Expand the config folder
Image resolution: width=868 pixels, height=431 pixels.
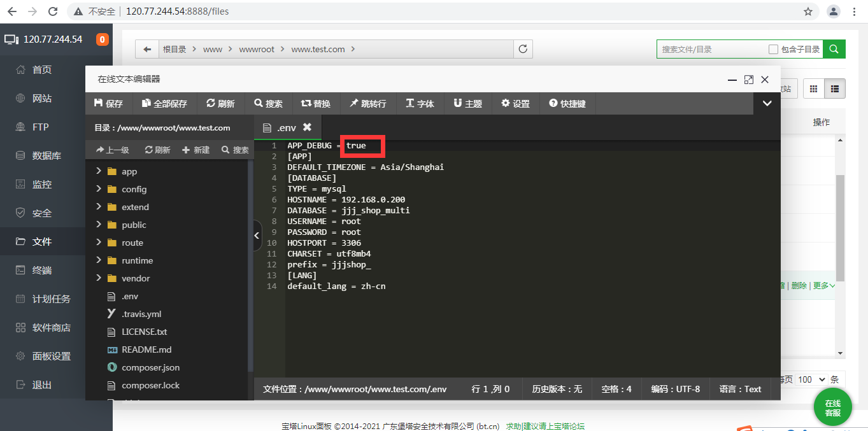(98, 189)
